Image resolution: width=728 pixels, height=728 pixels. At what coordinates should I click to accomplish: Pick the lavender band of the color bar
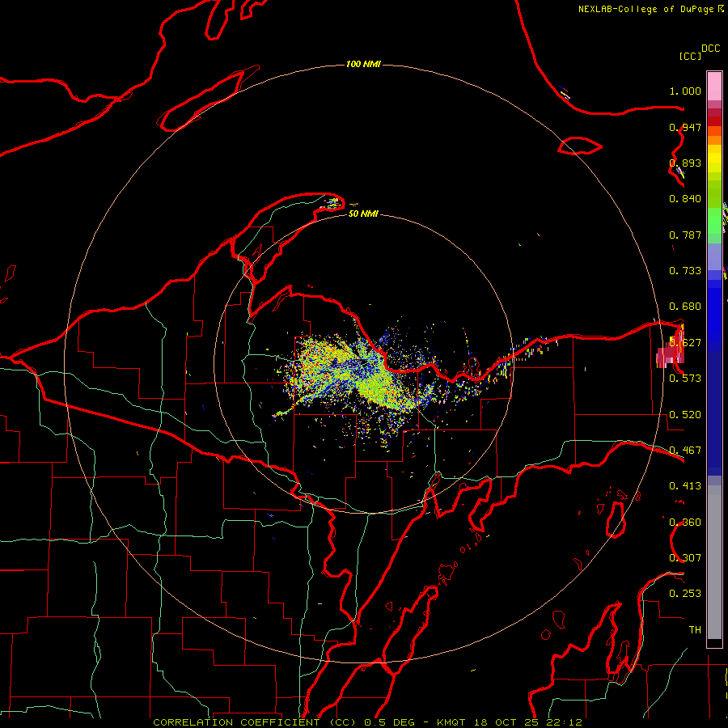click(x=714, y=256)
